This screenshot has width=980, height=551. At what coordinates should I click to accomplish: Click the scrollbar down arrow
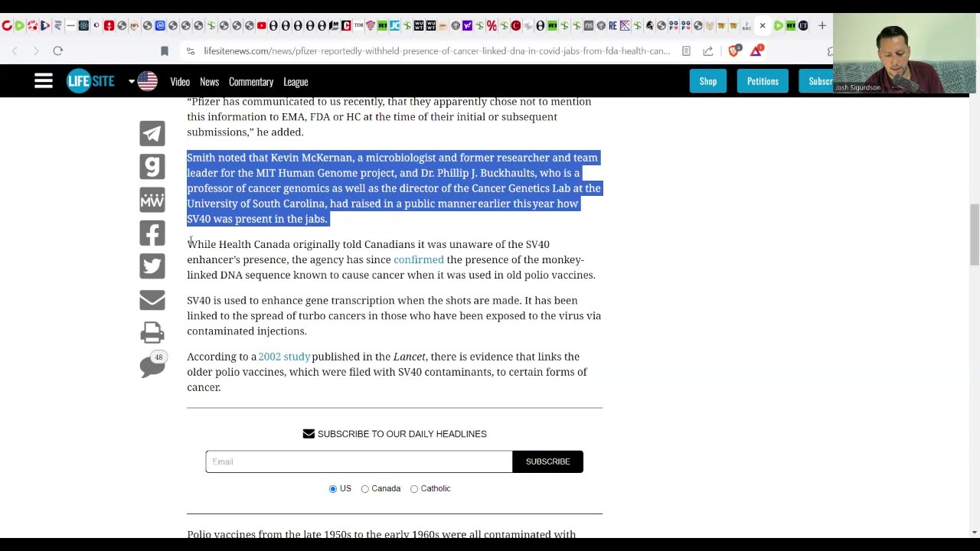[x=974, y=532]
